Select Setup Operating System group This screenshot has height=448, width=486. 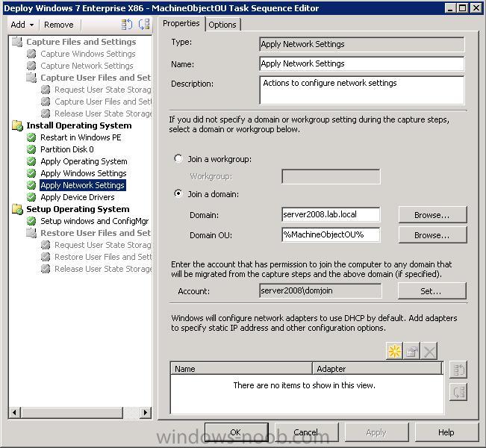point(78,209)
